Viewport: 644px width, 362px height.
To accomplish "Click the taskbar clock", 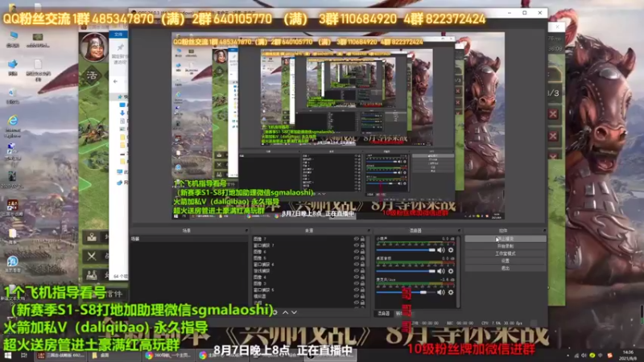I will coord(629,355).
